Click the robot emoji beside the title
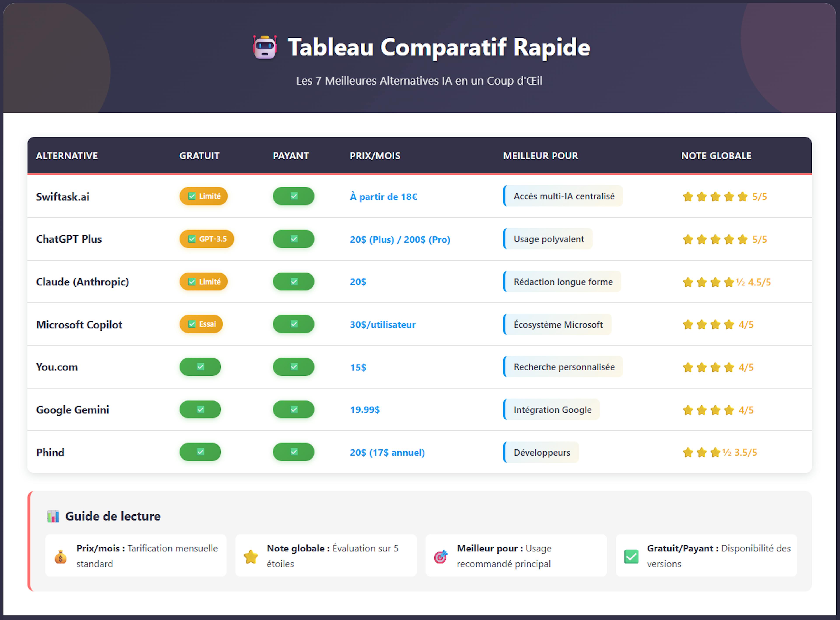Screen dimensions: 840x620 click(x=265, y=47)
